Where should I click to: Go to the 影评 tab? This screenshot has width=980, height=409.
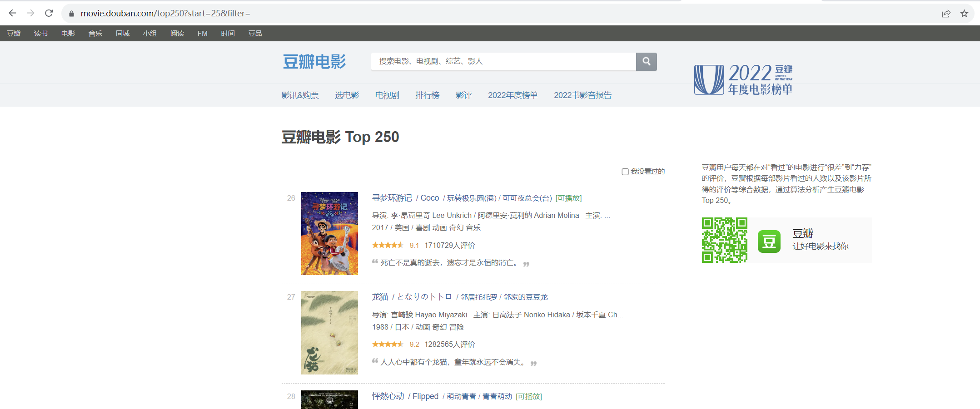(x=464, y=95)
